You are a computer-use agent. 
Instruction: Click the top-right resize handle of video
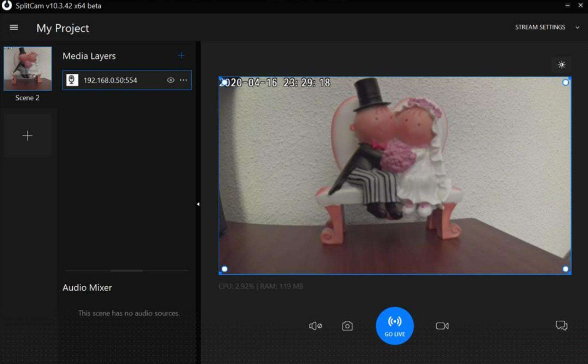tap(565, 83)
